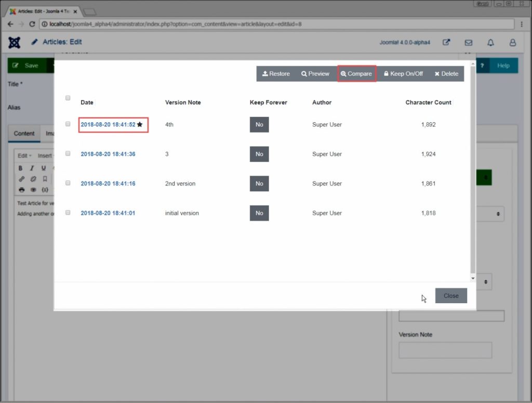Toggle underline in the editor toolbar
The image size is (532, 403).
44,168
